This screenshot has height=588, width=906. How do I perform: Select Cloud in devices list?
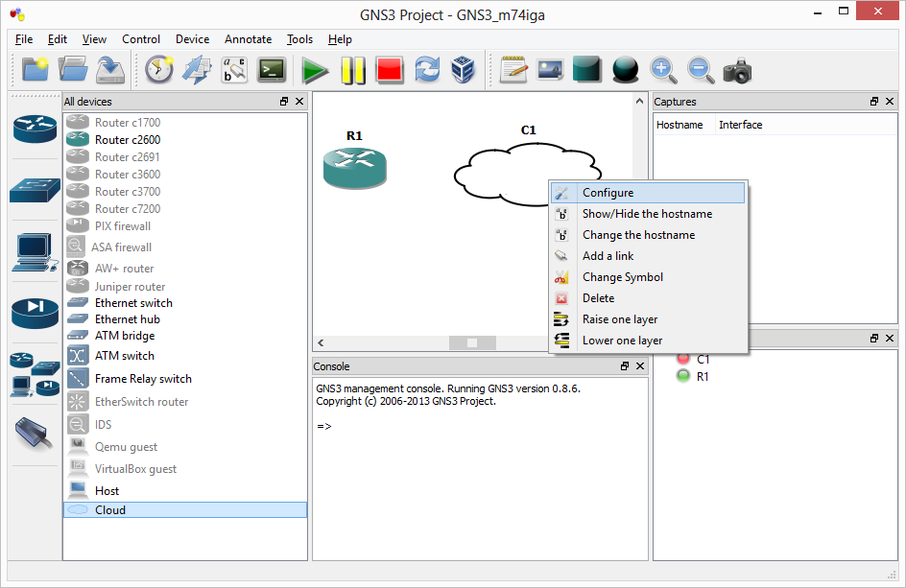(x=185, y=510)
